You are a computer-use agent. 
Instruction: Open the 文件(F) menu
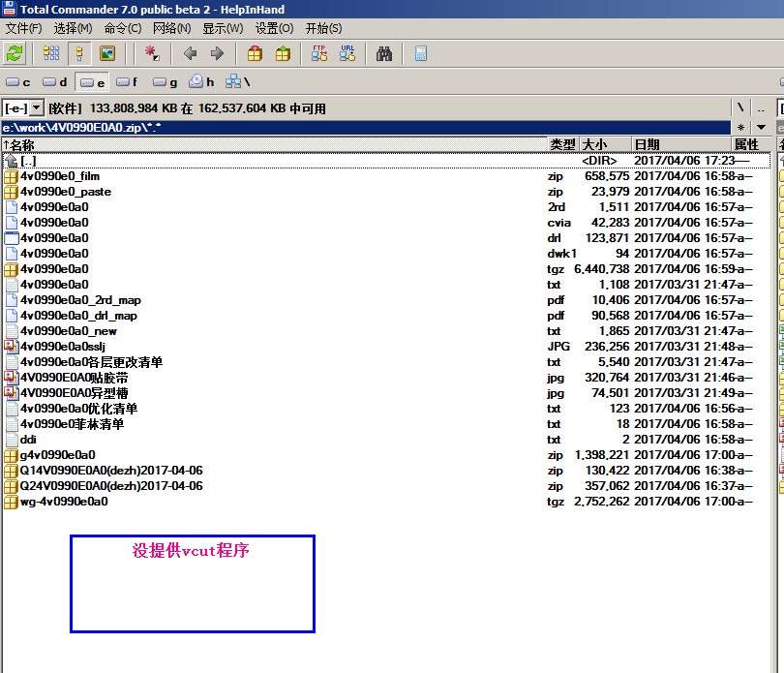pyautogui.click(x=23, y=28)
